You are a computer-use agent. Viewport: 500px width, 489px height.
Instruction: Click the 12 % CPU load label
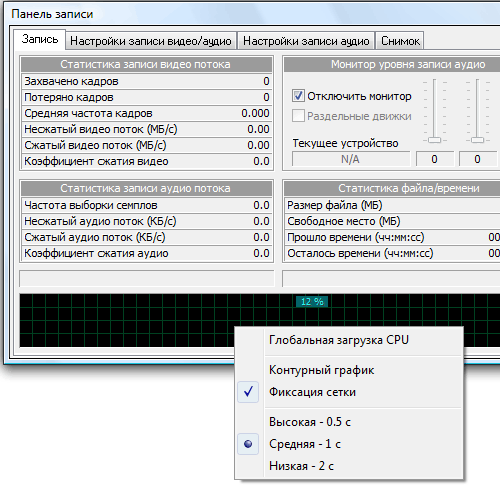pos(312,302)
